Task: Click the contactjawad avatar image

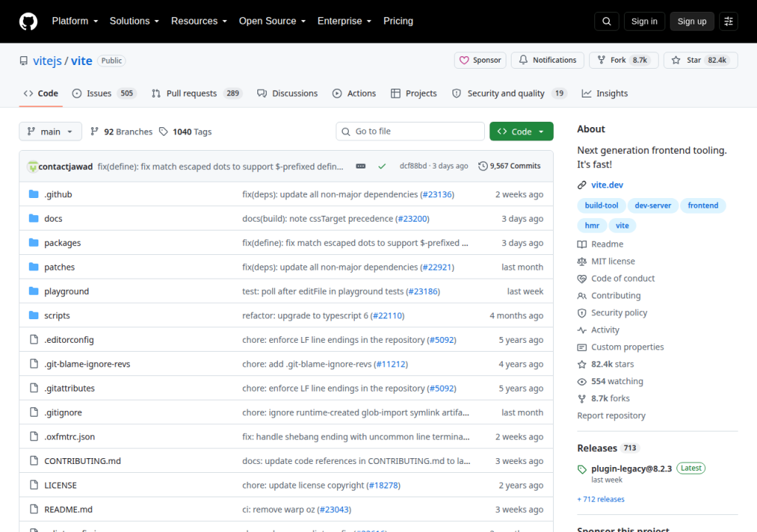Action: point(33,166)
